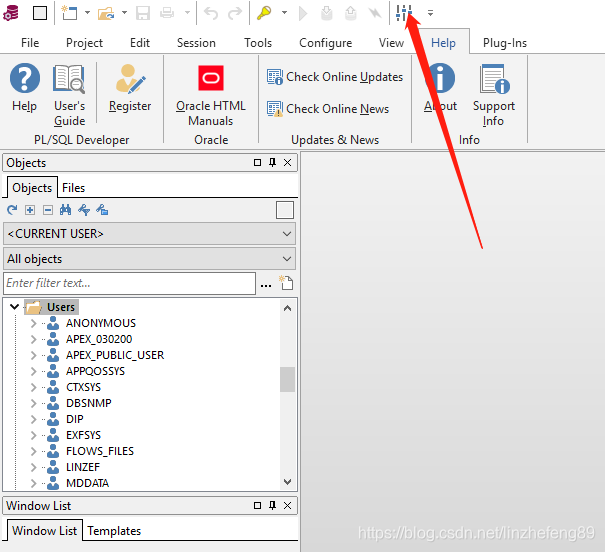Click the New file toolbar icon
The image size is (605, 552).
tap(70, 13)
